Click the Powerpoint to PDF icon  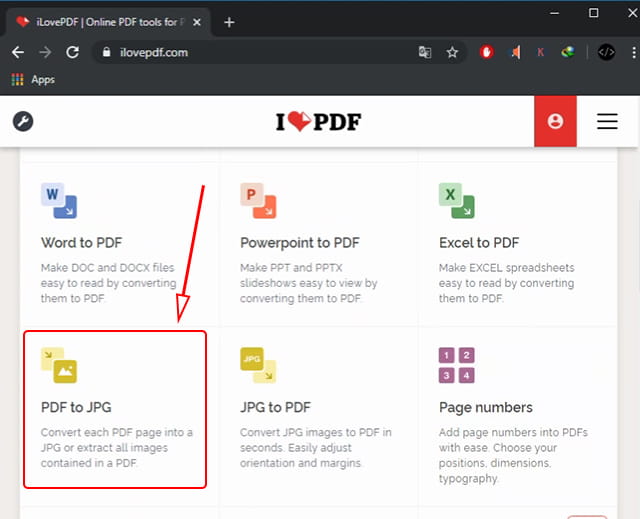click(258, 201)
